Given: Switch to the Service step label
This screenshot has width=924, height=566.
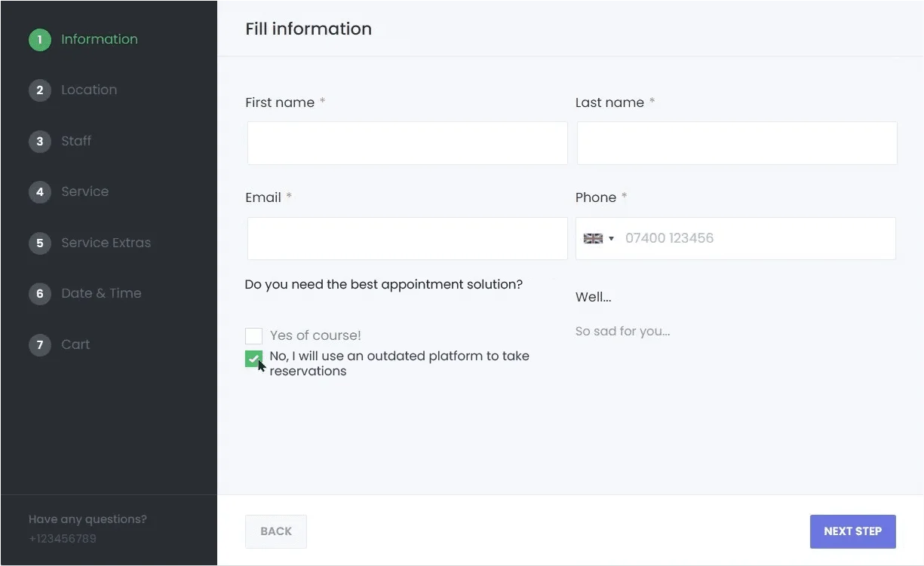Looking at the screenshot, I should pyautogui.click(x=84, y=191).
